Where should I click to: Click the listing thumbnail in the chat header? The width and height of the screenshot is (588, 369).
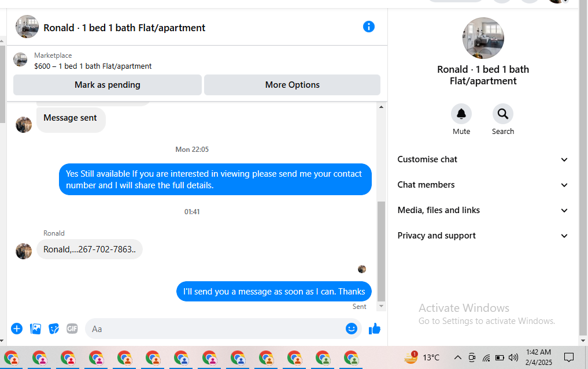click(x=27, y=27)
